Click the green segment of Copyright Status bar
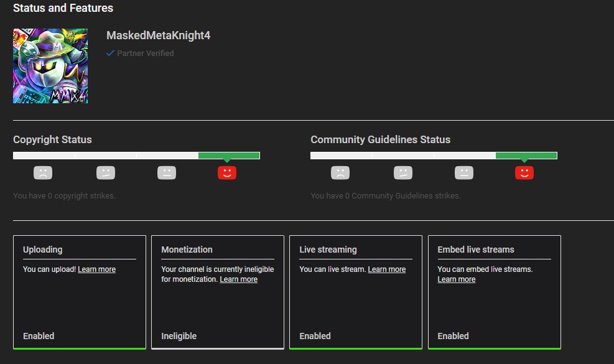The image size is (614, 364). tap(229, 156)
